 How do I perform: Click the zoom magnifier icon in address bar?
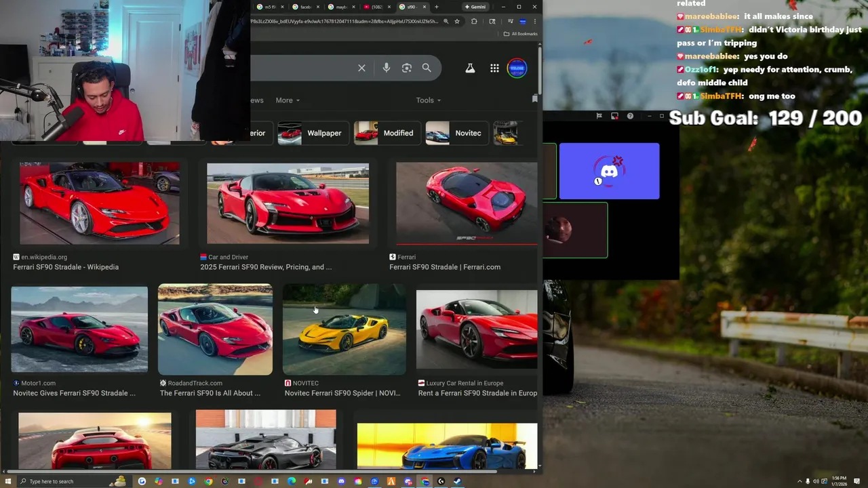446,21
